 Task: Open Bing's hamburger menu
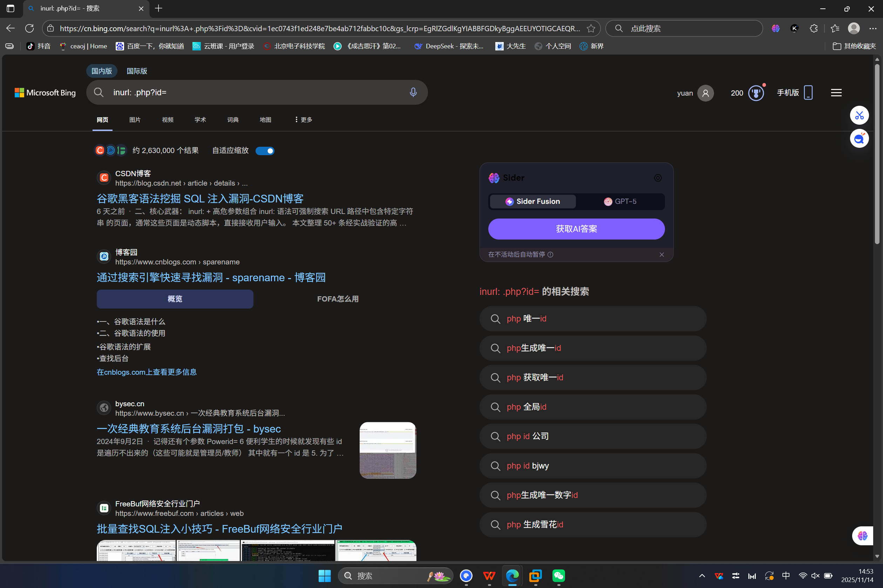[x=836, y=92]
